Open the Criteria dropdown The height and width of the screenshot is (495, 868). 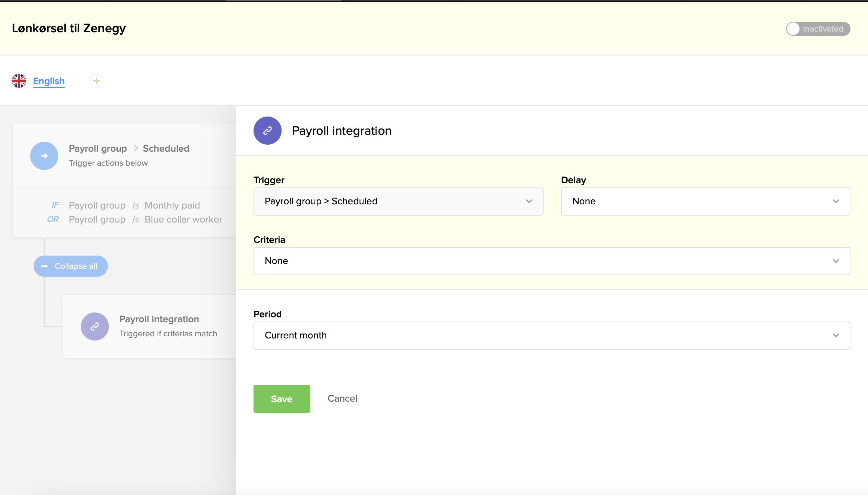(551, 261)
